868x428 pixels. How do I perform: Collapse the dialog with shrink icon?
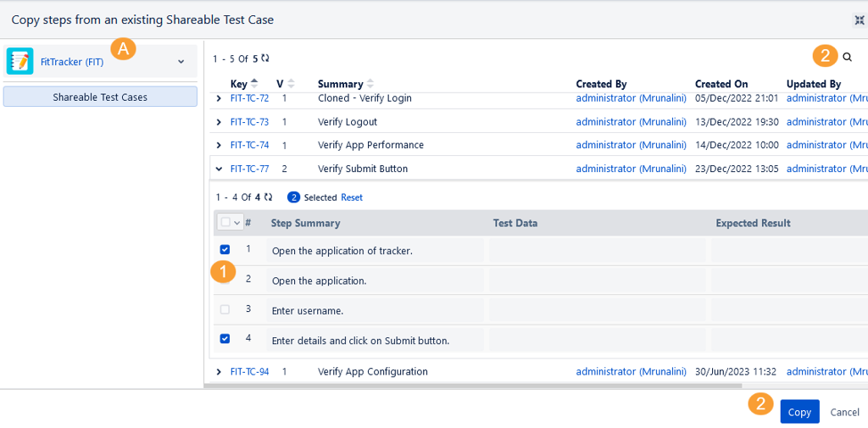[859, 20]
